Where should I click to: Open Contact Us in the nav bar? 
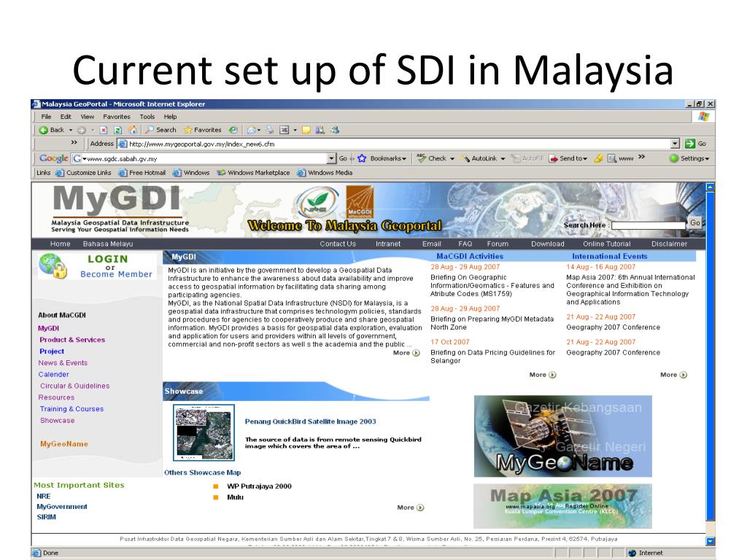(x=338, y=244)
